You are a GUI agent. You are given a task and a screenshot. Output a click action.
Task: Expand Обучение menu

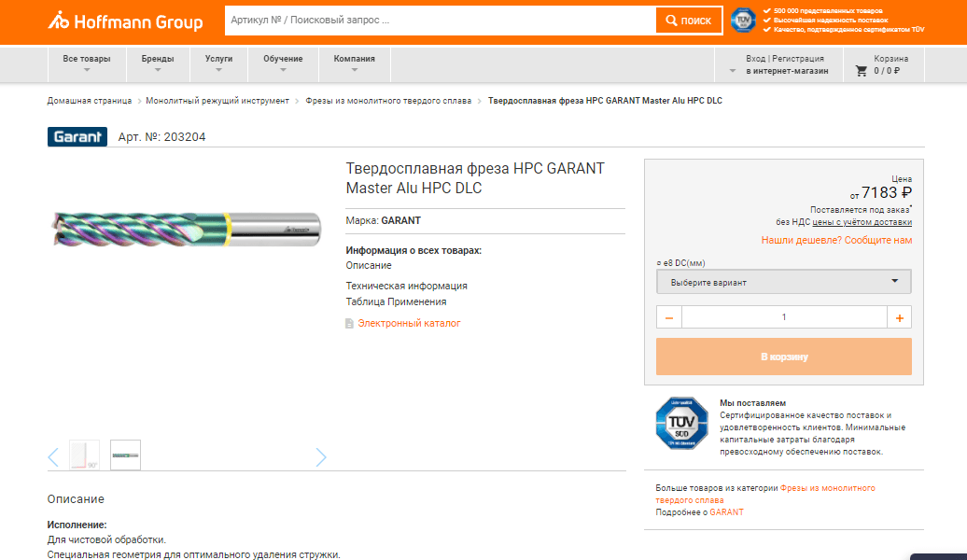pyautogui.click(x=283, y=63)
